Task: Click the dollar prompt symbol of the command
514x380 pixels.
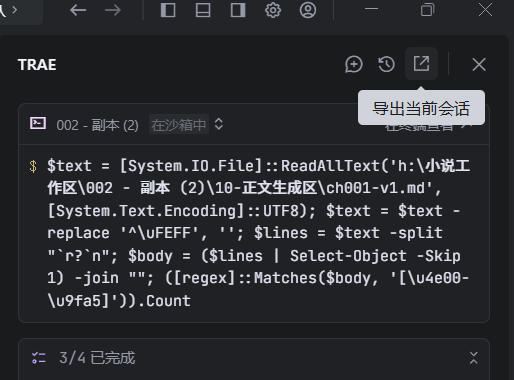Action: click(33, 166)
